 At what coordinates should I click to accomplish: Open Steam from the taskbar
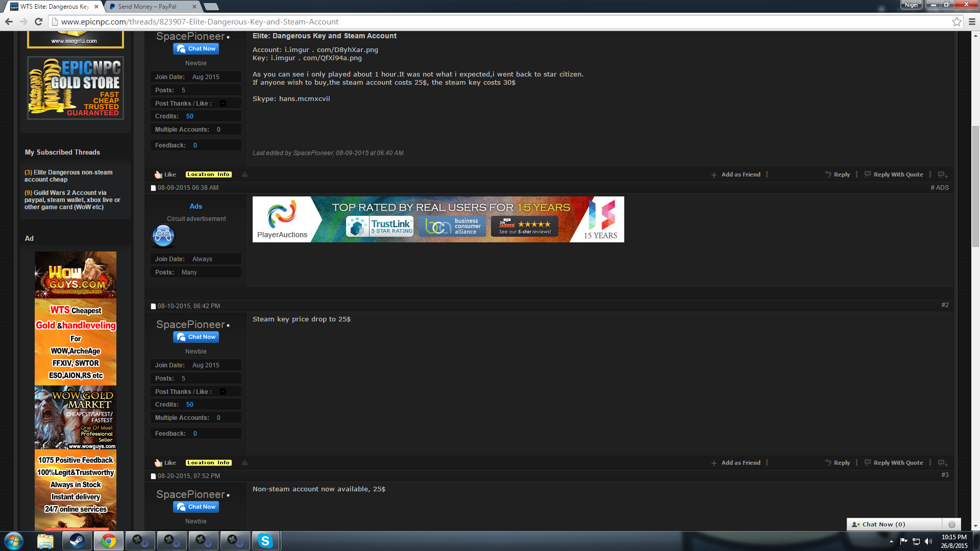tap(77, 541)
